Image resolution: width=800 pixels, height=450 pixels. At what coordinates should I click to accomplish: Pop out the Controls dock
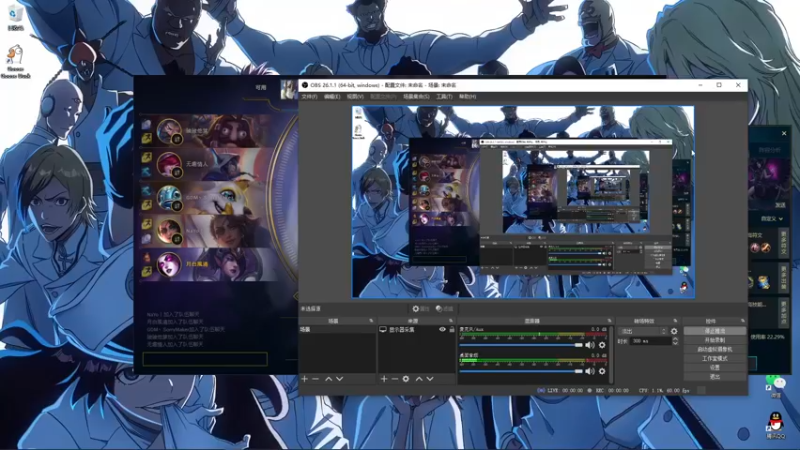click(743, 321)
